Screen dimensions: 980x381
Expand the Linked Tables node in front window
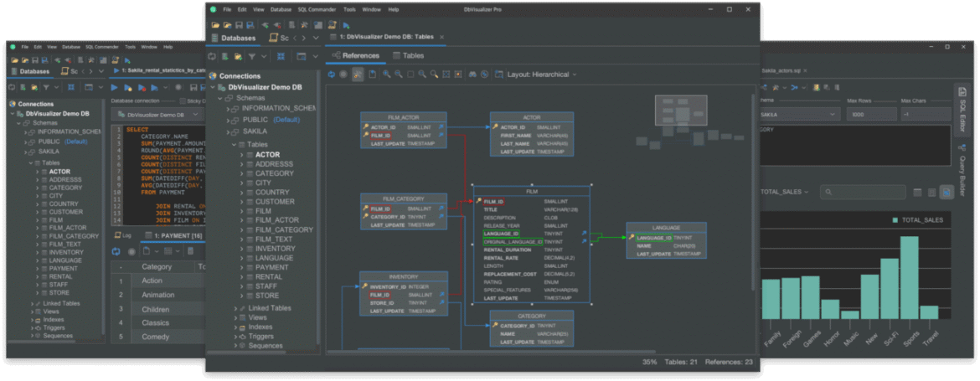[235, 308]
